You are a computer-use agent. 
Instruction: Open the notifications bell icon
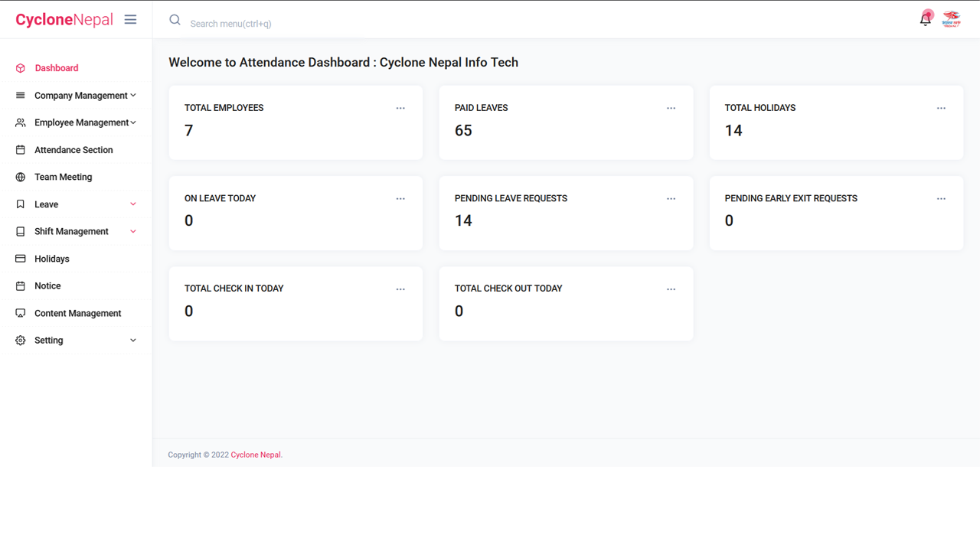[925, 17]
